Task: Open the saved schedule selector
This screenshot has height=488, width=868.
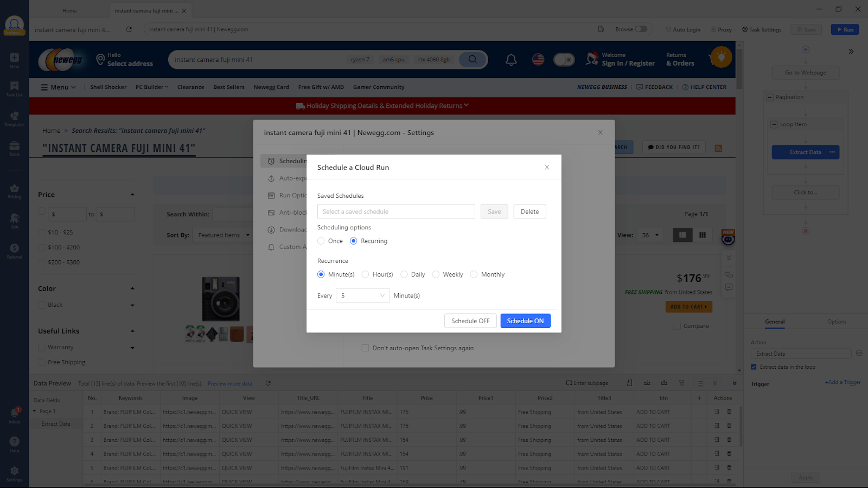Action: click(396, 211)
